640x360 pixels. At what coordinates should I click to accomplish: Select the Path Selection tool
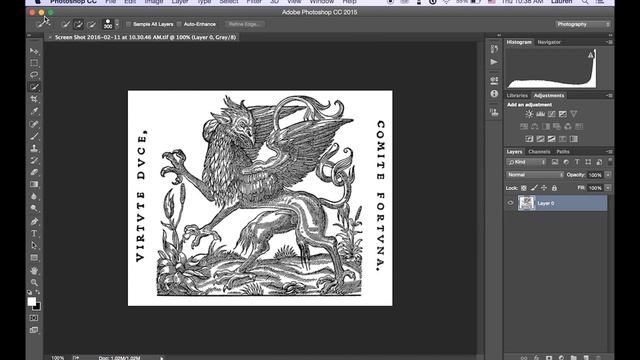pos(34,246)
